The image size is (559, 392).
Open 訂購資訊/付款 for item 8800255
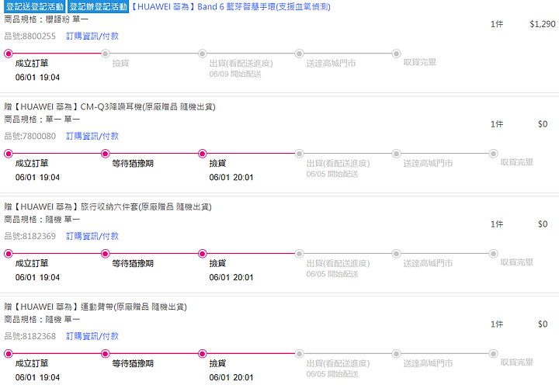[92, 36]
